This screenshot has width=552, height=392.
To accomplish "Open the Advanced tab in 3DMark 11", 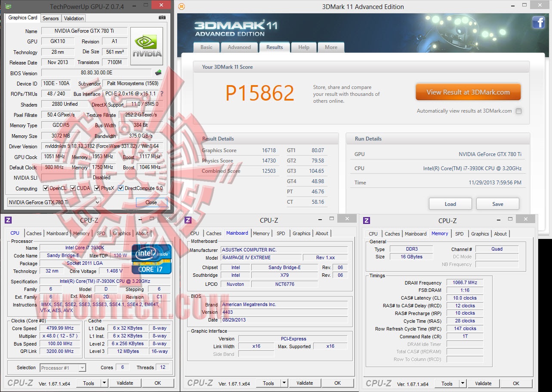I will tap(239, 47).
